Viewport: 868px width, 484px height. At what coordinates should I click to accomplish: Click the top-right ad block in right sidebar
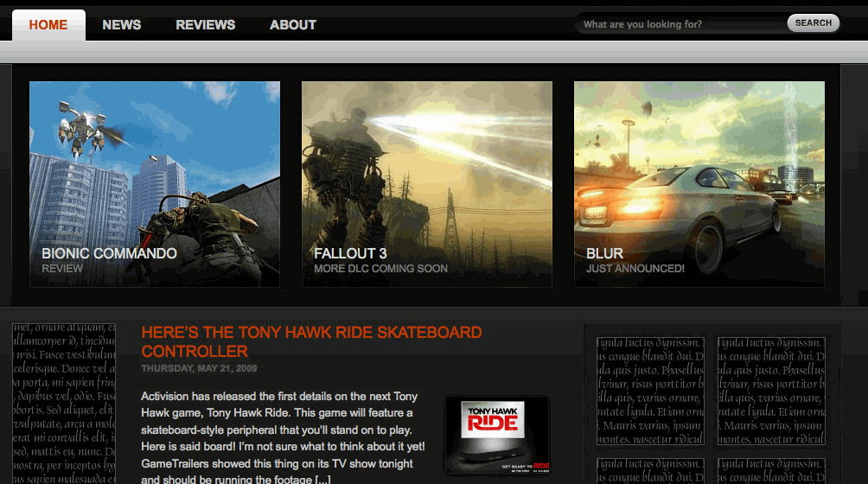tap(771, 391)
